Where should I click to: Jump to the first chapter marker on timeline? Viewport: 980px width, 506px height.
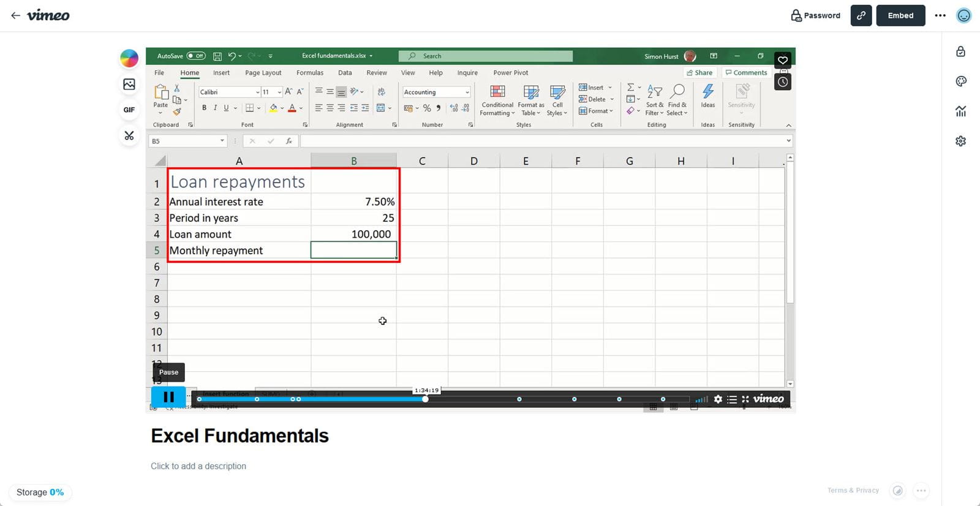[199, 399]
